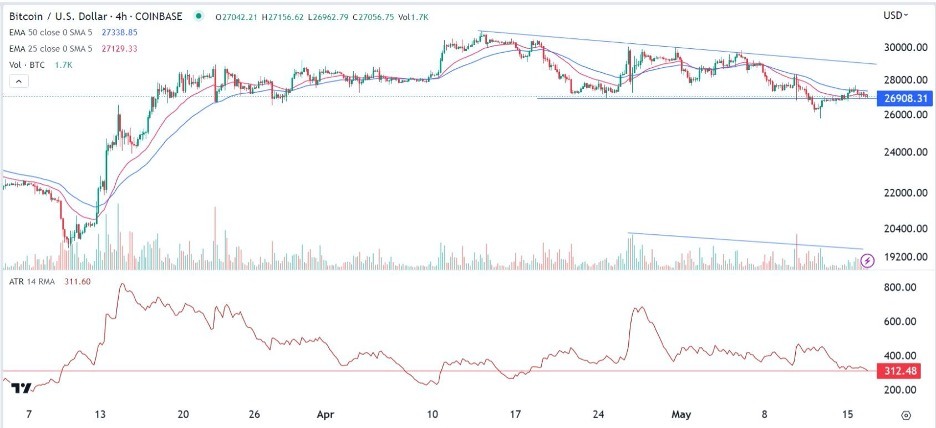
Task: Select the upper descending trendline on price chart
Action: tap(678, 47)
